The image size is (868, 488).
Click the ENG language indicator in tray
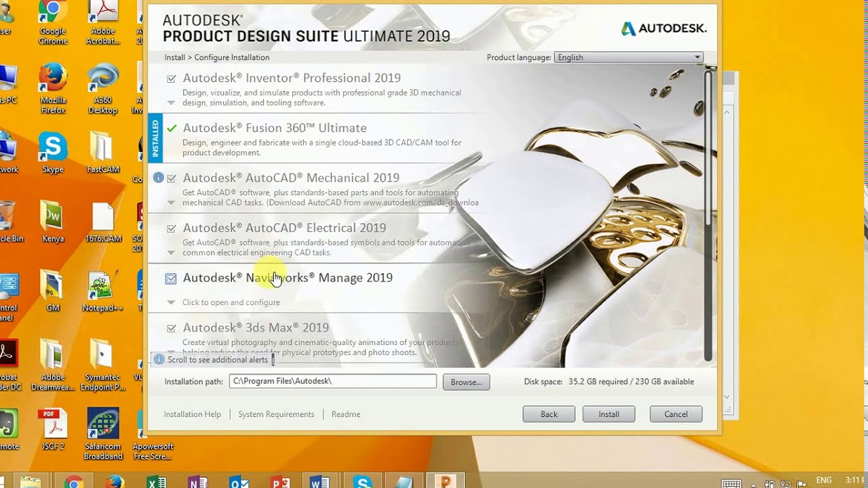pyautogui.click(x=824, y=481)
